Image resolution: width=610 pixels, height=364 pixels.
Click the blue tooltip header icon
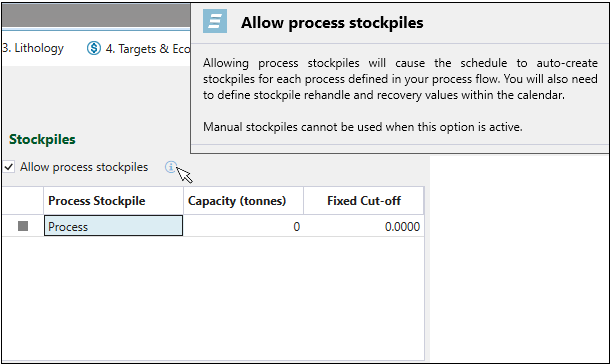(215, 21)
